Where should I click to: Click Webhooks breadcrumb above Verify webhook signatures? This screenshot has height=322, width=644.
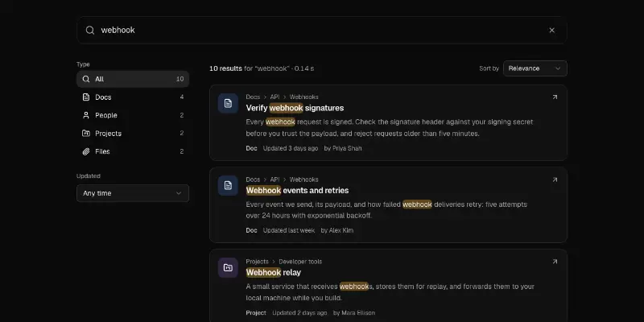pyautogui.click(x=304, y=97)
